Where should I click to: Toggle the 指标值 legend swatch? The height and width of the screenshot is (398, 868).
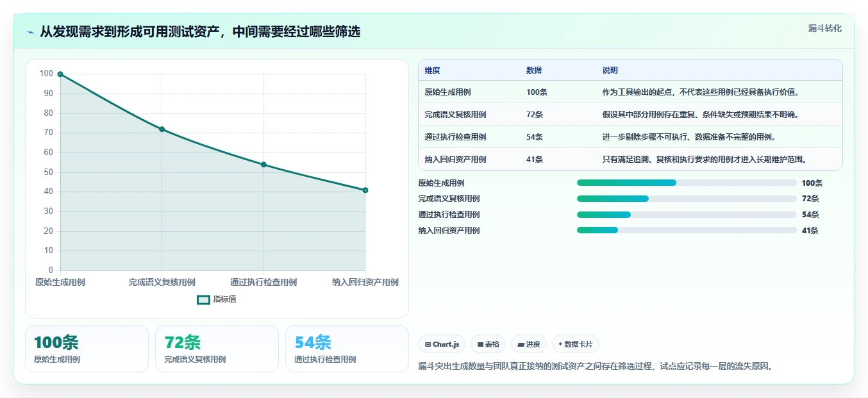tap(203, 299)
